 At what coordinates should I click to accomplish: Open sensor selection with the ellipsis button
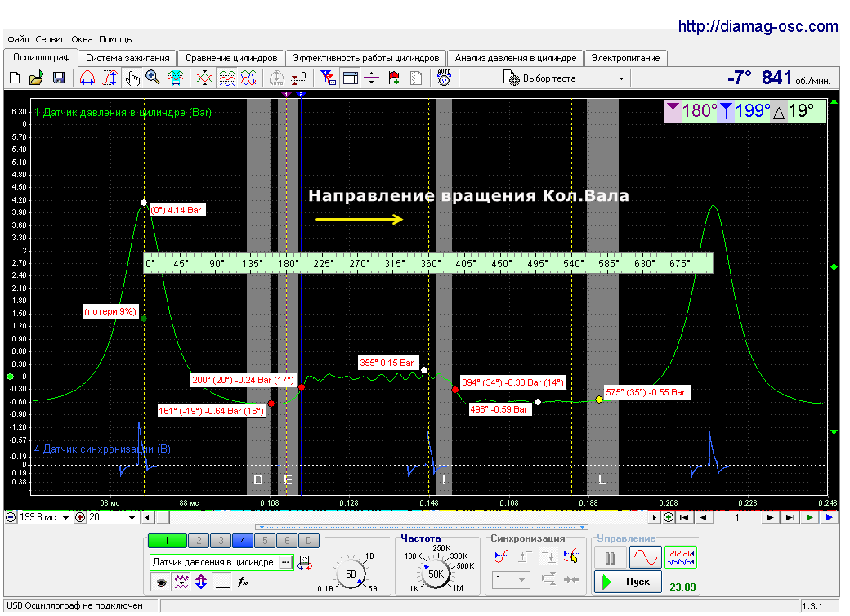tap(285, 562)
